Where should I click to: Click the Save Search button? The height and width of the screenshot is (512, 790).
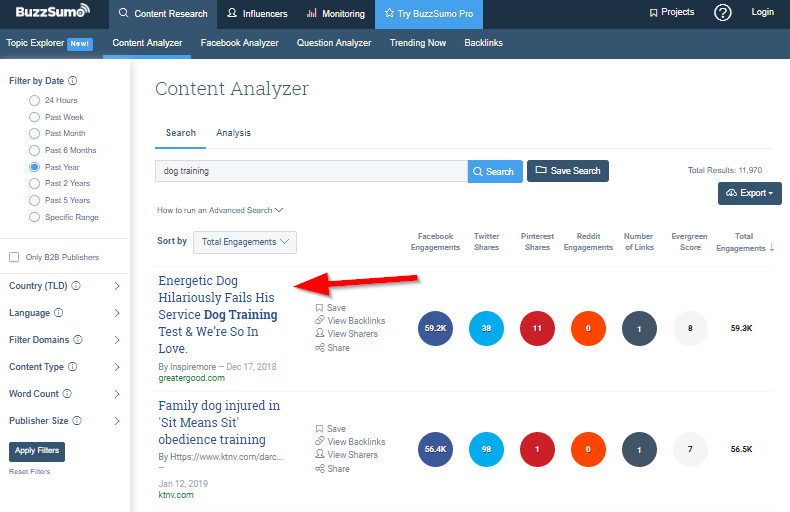click(x=568, y=171)
